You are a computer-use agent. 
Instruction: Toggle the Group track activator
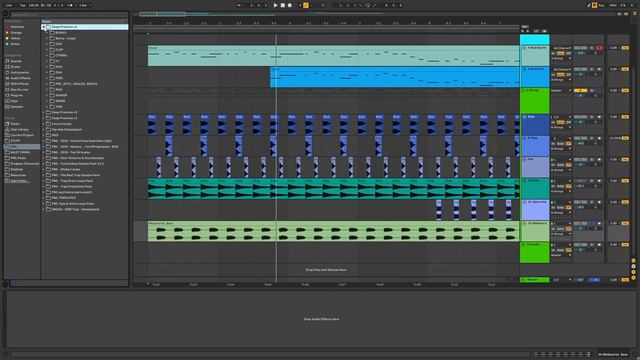(580, 91)
